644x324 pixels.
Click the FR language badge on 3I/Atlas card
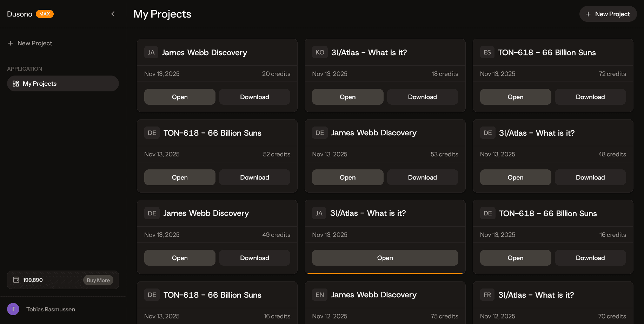tap(487, 295)
